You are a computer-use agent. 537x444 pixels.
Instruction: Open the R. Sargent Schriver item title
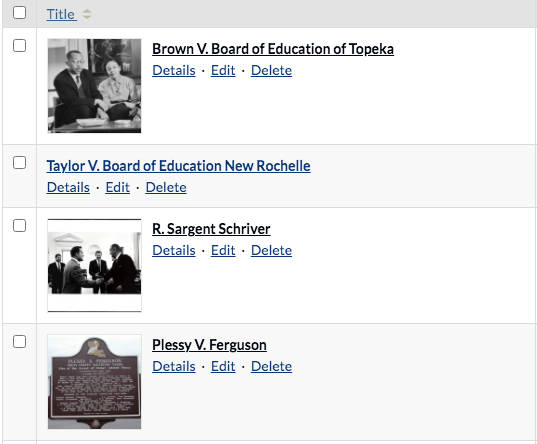point(211,229)
